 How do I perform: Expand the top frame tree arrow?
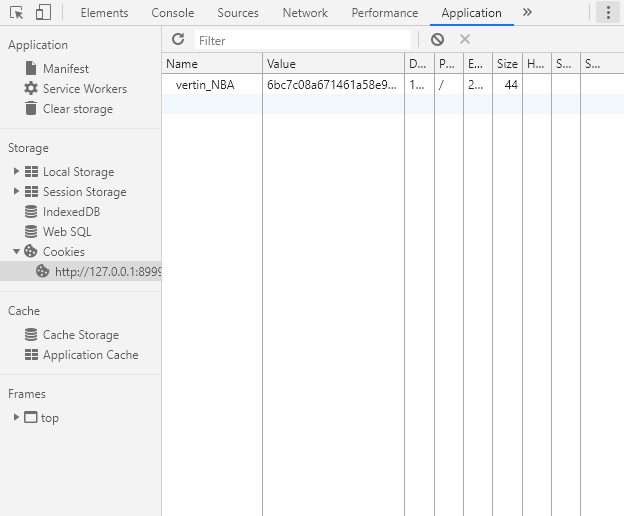pyautogui.click(x=16, y=418)
